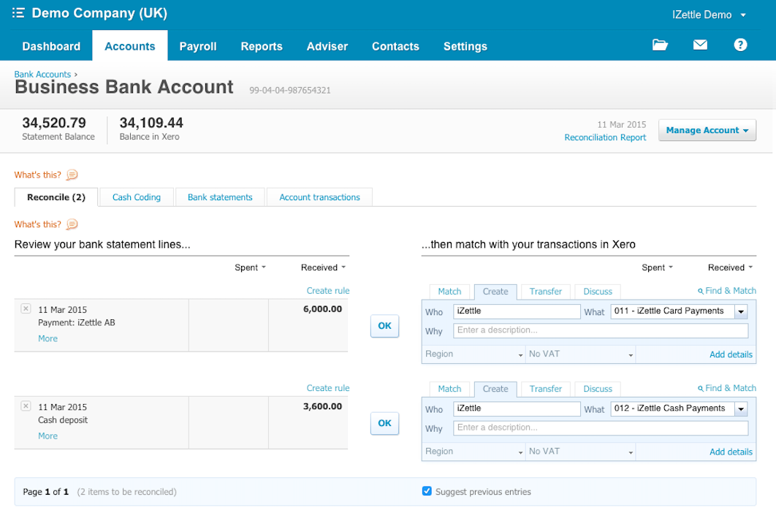Uncheck Suggest previous entries checkbox
Screen dimensions: 776x532
pyautogui.click(x=427, y=491)
